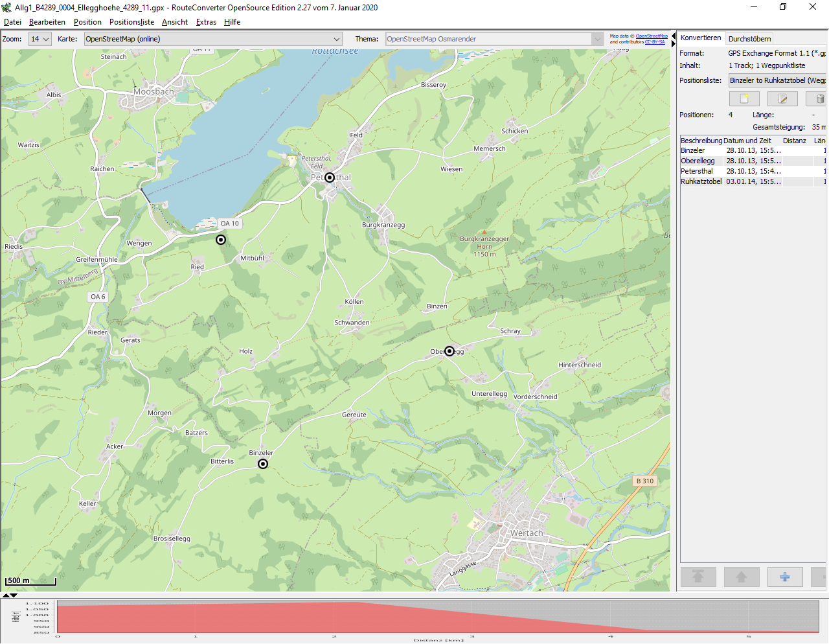Image resolution: width=829 pixels, height=644 pixels.
Task: Click the move position up arrow
Action: [x=742, y=577]
